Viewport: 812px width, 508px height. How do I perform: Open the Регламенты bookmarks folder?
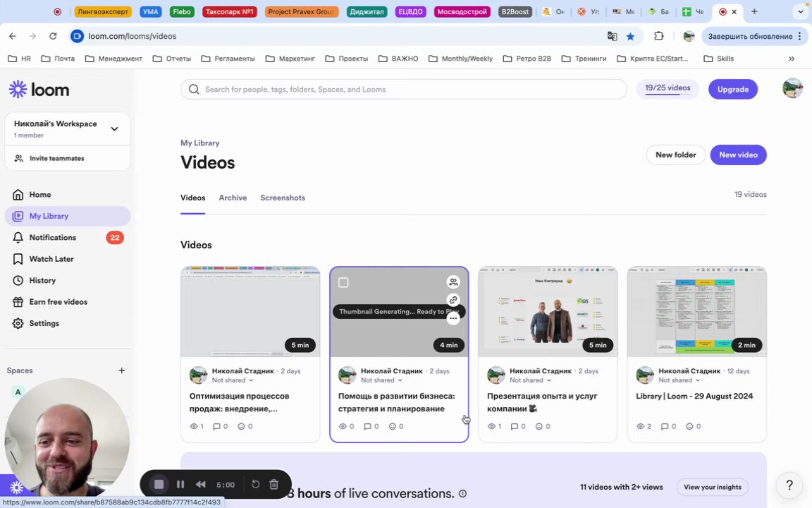(x=228, y=59)
